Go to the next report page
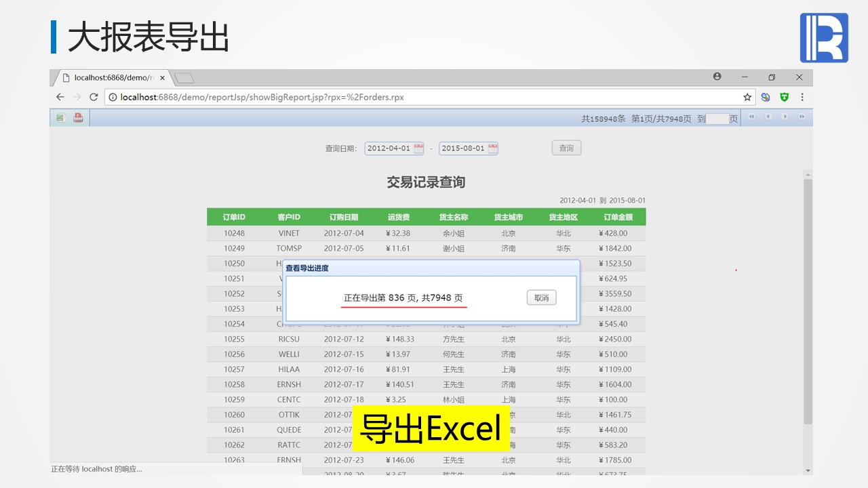The height and width of the screenshot is (488, 868). click(x=785, y=117)
